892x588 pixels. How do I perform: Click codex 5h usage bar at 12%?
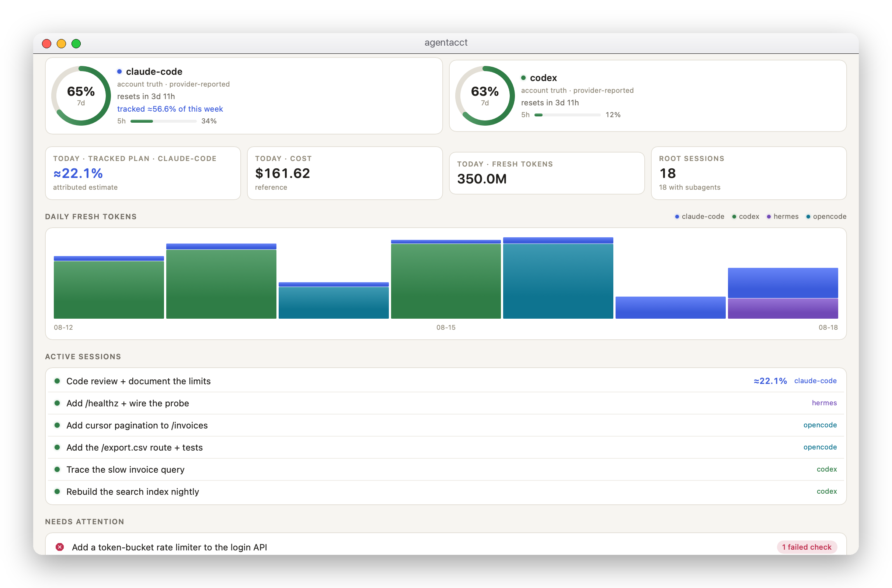pyautogui.click(x=568, y=115)
